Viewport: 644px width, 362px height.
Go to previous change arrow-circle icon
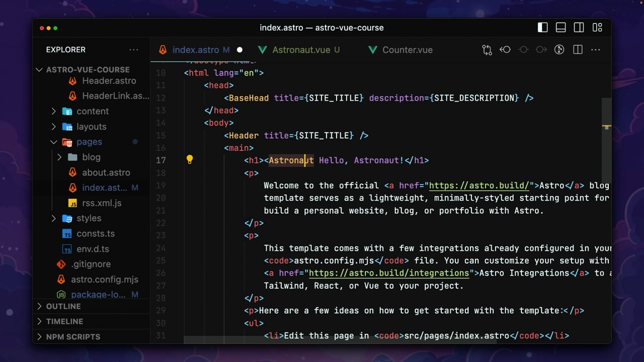505,50
